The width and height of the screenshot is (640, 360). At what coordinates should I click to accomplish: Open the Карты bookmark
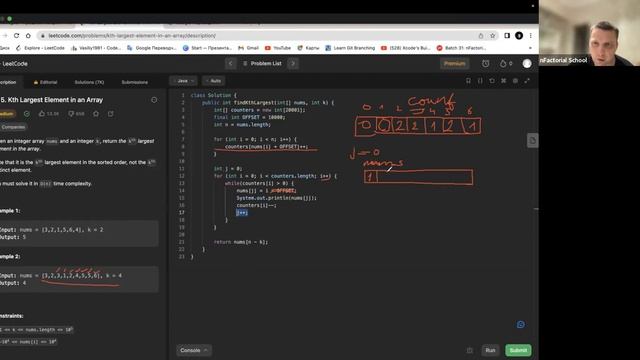(309, 48)
